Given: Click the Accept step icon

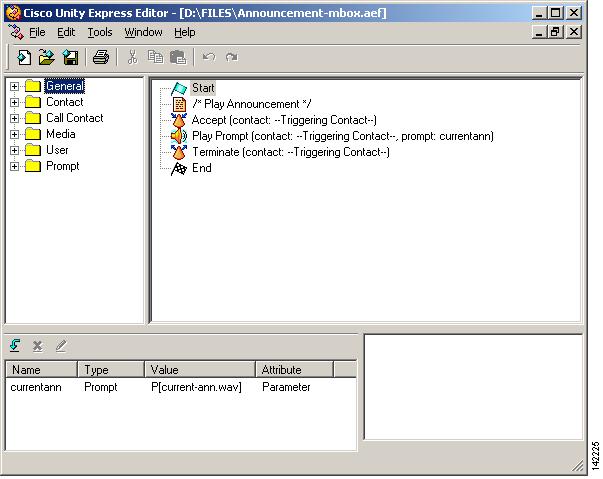Looking at the screenshot, I should (179, 120).
